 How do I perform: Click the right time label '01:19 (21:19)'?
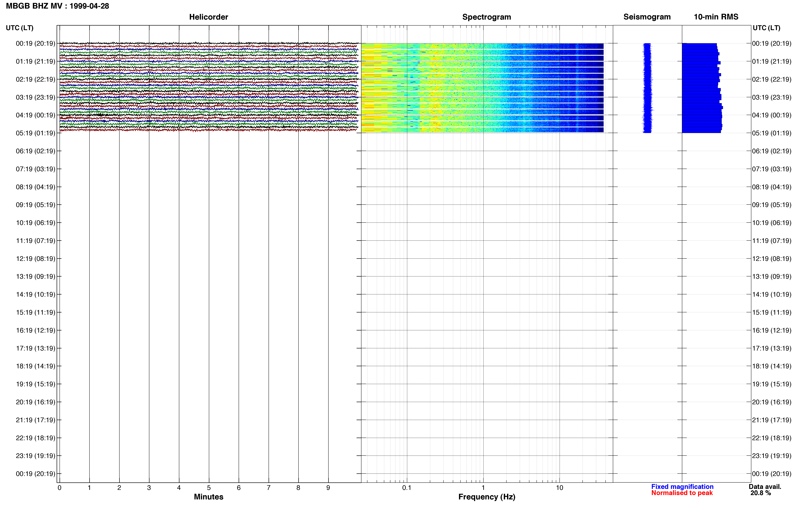(772, 61)
